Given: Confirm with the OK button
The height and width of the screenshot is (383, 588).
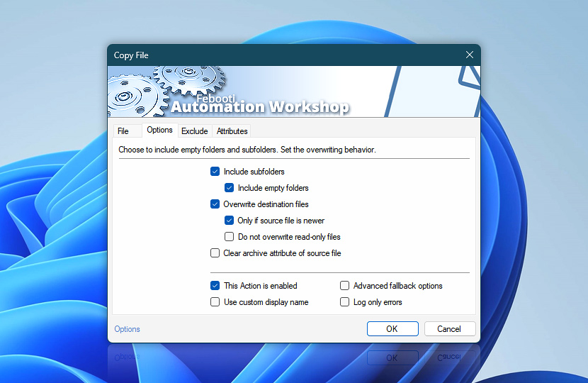Looking at the screenshot, I should point(392,329).
